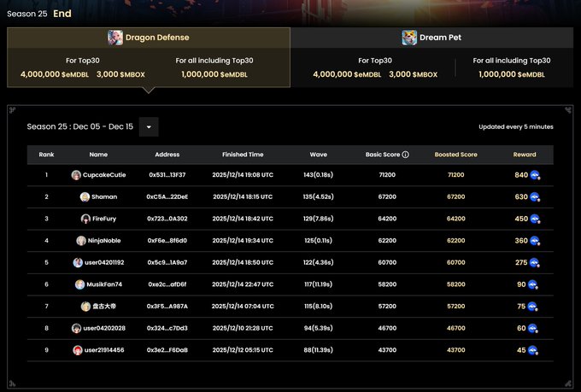
Task: Click the reward token icon beside 840
Action: click(535, 175)
